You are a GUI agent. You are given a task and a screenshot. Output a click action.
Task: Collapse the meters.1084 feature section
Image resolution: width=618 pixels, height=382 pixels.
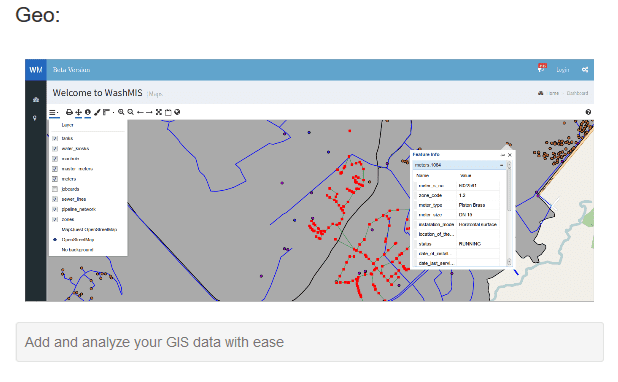[x=501, y=165]
